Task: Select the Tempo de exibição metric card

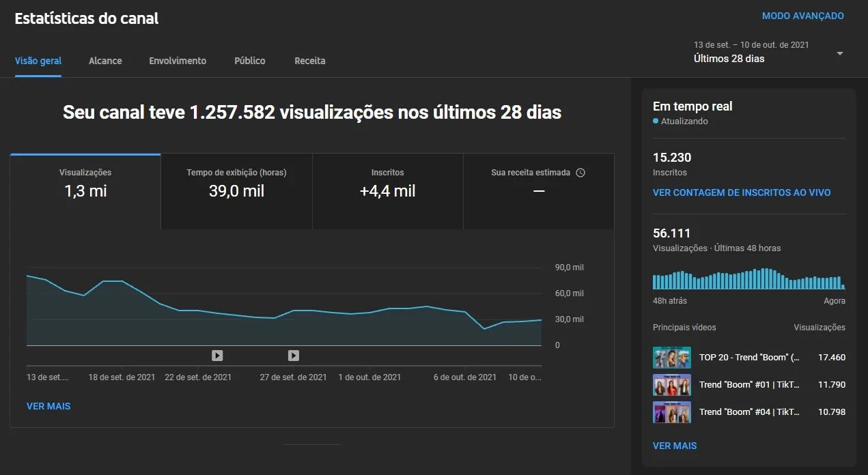Action: click(236, 191)
